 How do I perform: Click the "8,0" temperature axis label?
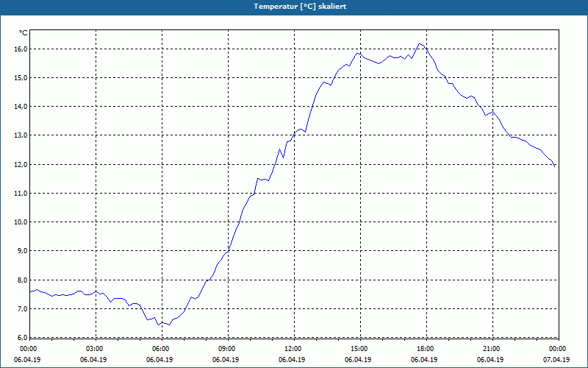pyautogui.click(x=23, y=280)
